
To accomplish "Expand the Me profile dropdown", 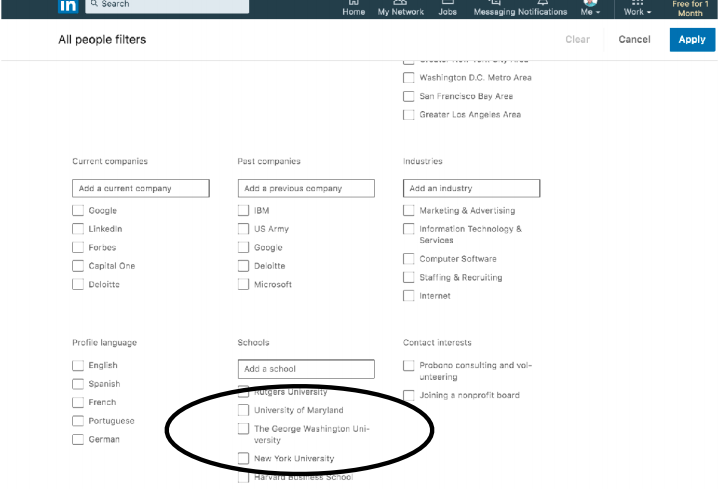I will tap(590, 8).
